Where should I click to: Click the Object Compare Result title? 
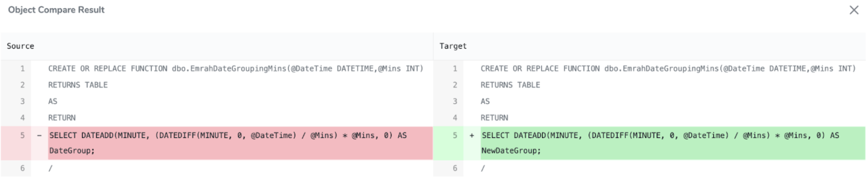(x=56, y=10)
